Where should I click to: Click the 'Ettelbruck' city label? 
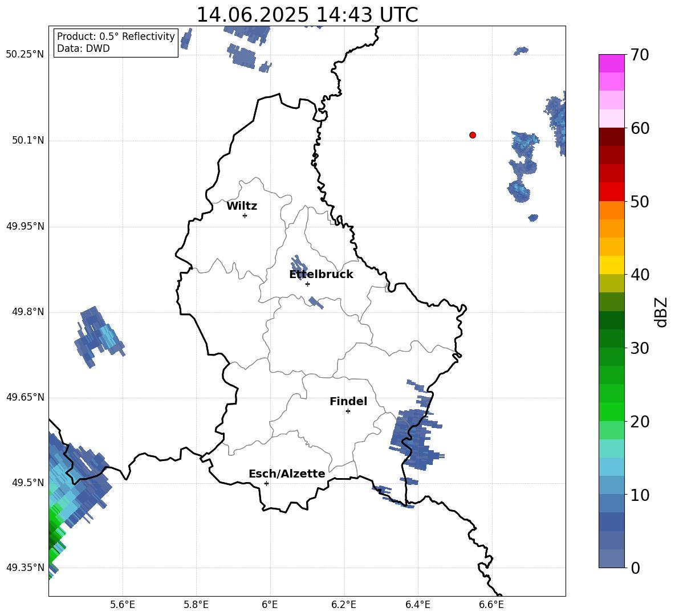click(x=321, y=275)
